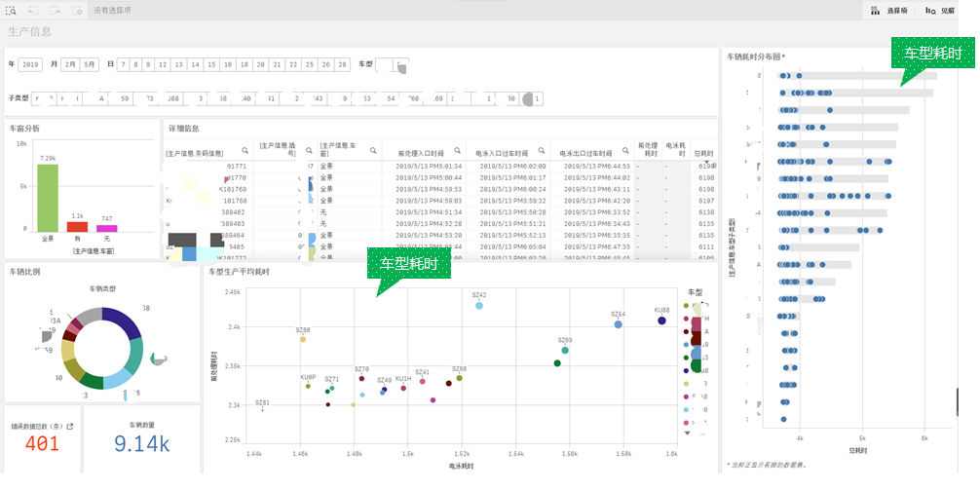
Task: Click the 9.14k 车辆数量 KPI
Action: click(x=142, y=443)
